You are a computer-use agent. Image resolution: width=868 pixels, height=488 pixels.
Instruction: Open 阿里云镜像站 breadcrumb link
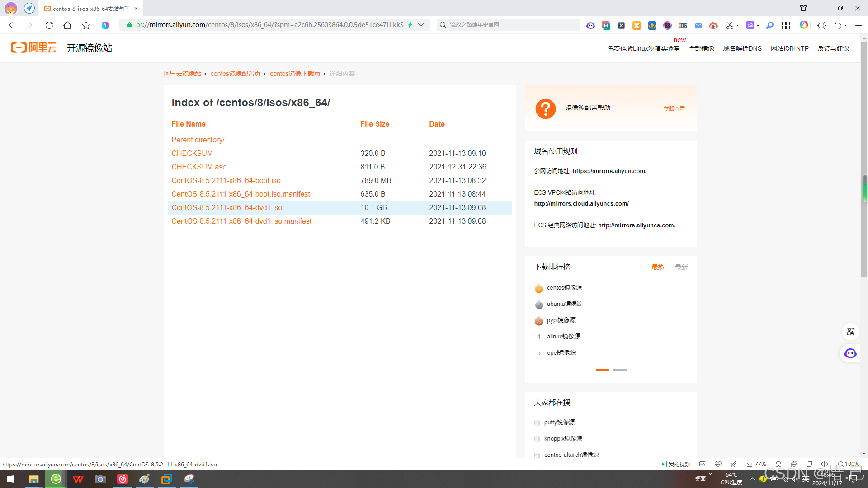(182, 74)
